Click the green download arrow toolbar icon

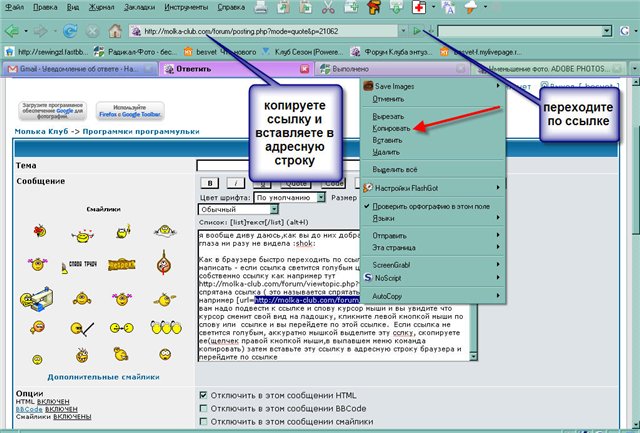(396, 7)
